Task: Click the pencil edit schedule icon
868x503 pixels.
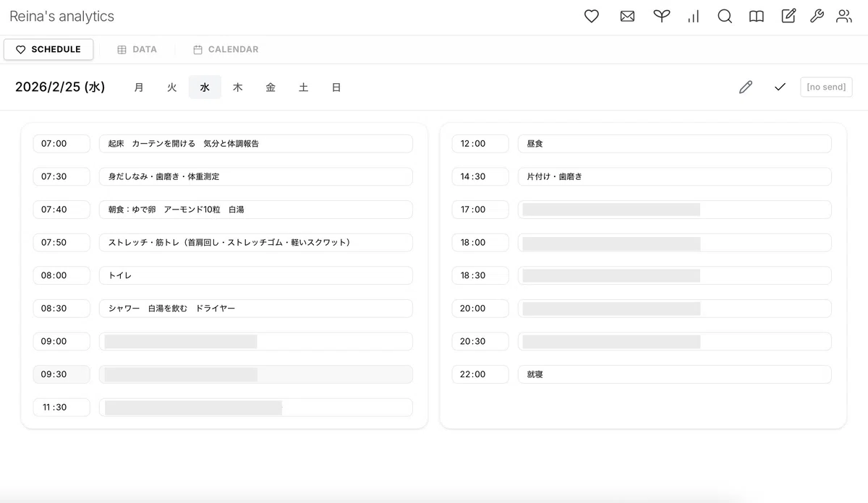Action: point(746,87)
